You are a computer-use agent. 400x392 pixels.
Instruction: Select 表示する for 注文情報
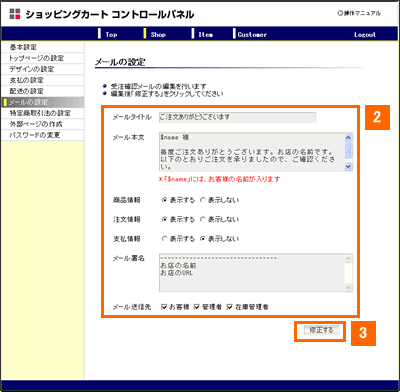(x=164, y=220)
